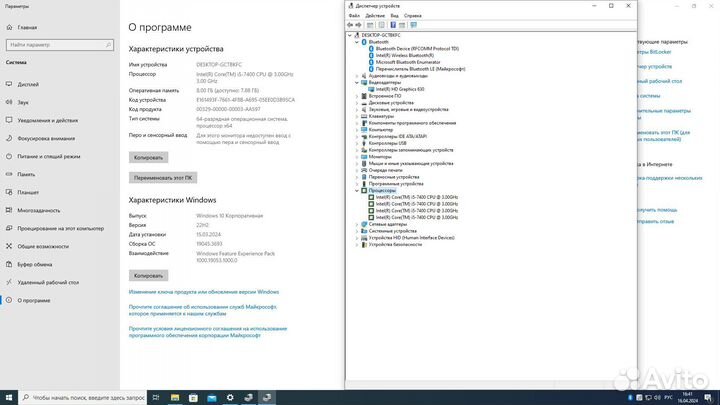Open the Вид menu

tap(394, 16)
